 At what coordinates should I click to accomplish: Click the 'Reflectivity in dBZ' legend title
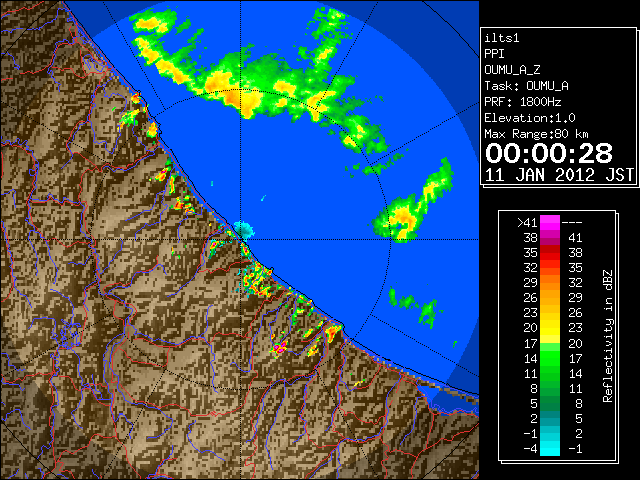(x=608, y=336)
